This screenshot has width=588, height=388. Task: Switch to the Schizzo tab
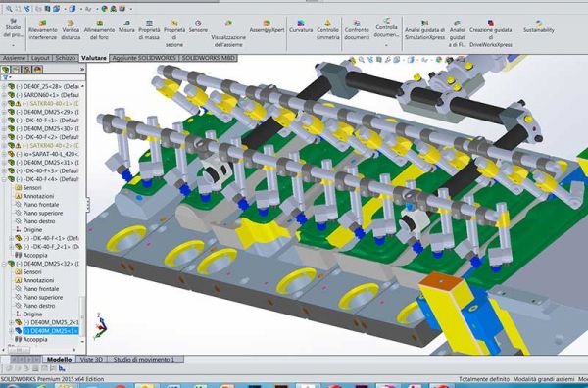[66, 58]
